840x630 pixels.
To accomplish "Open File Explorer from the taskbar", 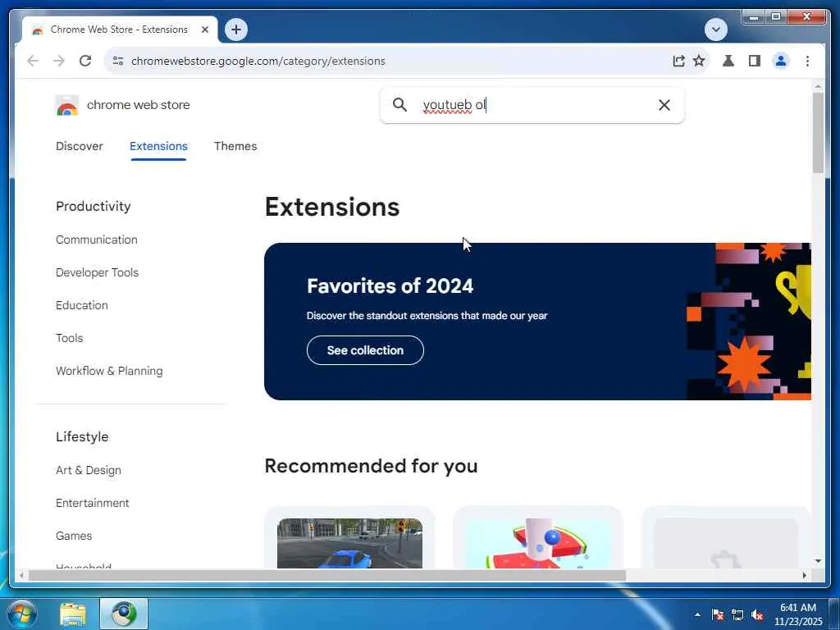I will 73,614.
